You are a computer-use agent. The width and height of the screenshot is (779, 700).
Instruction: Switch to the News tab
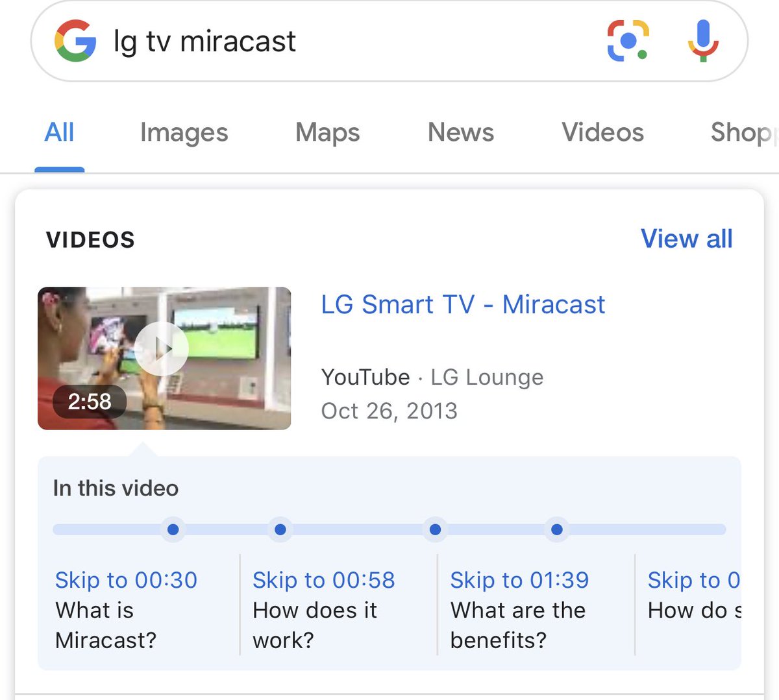tap(461, 132)
